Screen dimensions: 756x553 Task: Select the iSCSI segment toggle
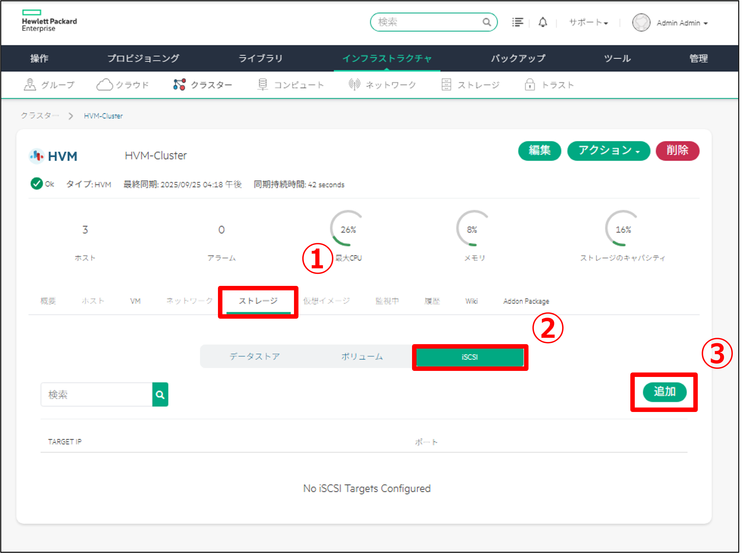click(470, 357)
